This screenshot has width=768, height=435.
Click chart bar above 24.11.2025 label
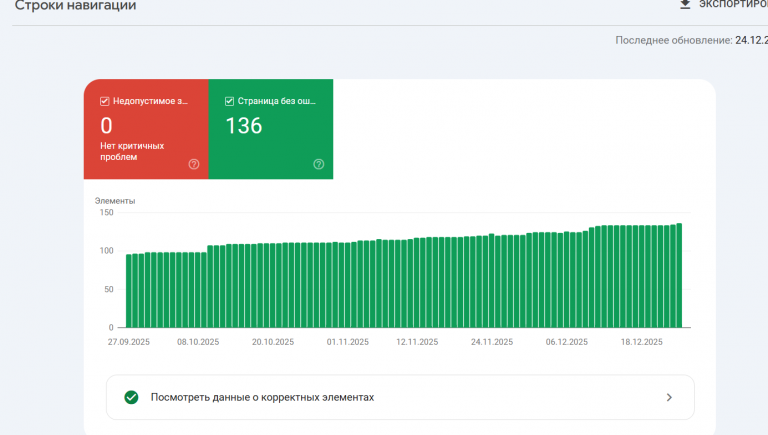[491, 281]
